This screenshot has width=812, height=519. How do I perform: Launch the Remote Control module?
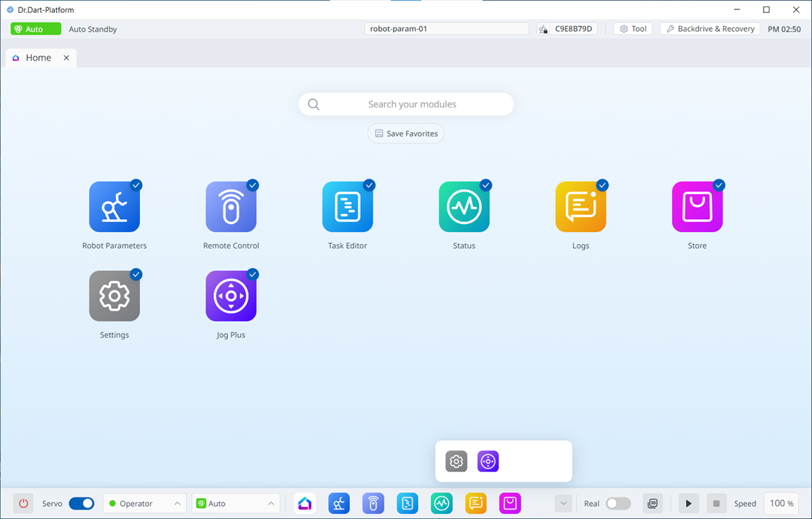click(231, 207)
